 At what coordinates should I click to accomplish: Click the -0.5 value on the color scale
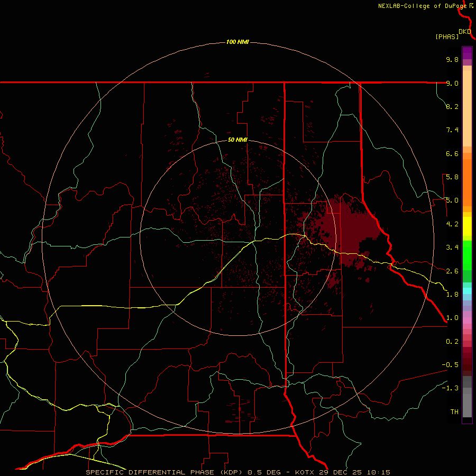click(450, 365)
